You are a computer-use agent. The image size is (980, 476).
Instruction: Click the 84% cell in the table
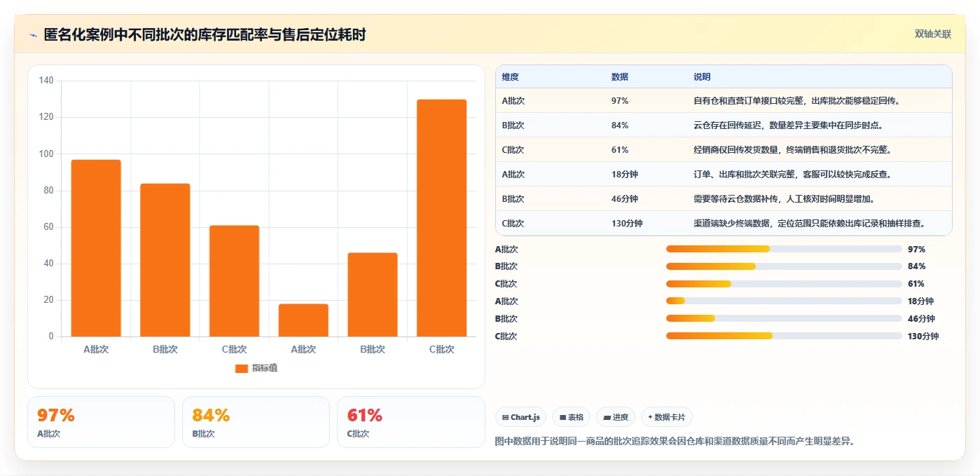coord(620,125)
